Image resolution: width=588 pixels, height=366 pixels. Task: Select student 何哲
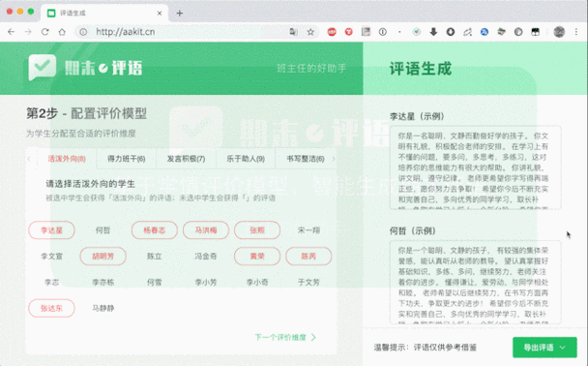[x=103, y=230]
